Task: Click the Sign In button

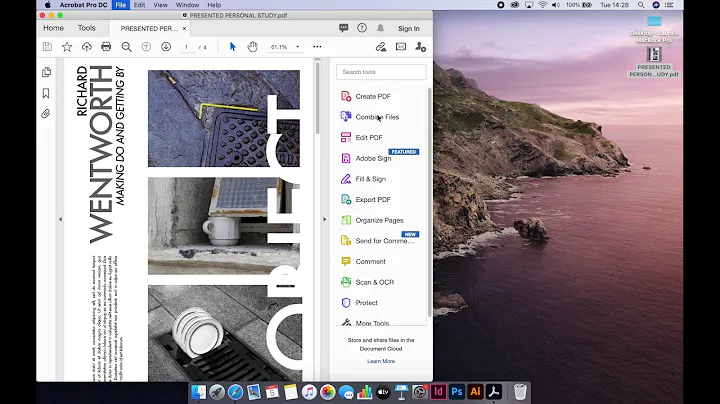Action: pyautogui.click(x=409, y=28)
